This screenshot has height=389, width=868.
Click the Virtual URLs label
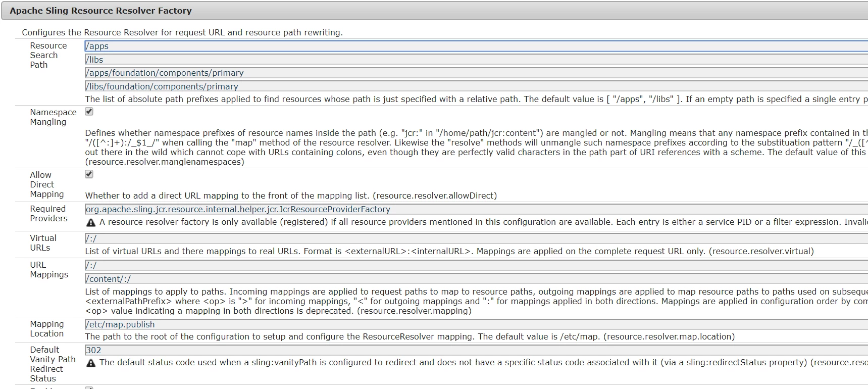tap(43, 243)
